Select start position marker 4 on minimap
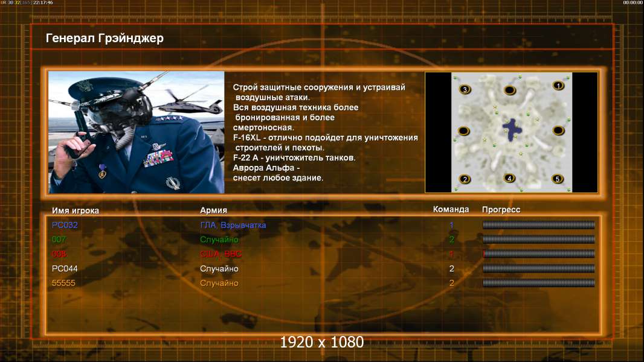 point(509,179)
